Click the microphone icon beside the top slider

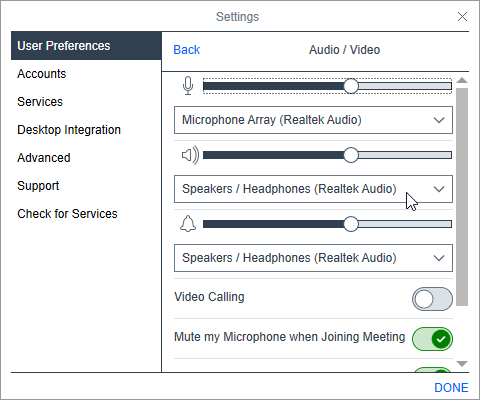[188, 86]
